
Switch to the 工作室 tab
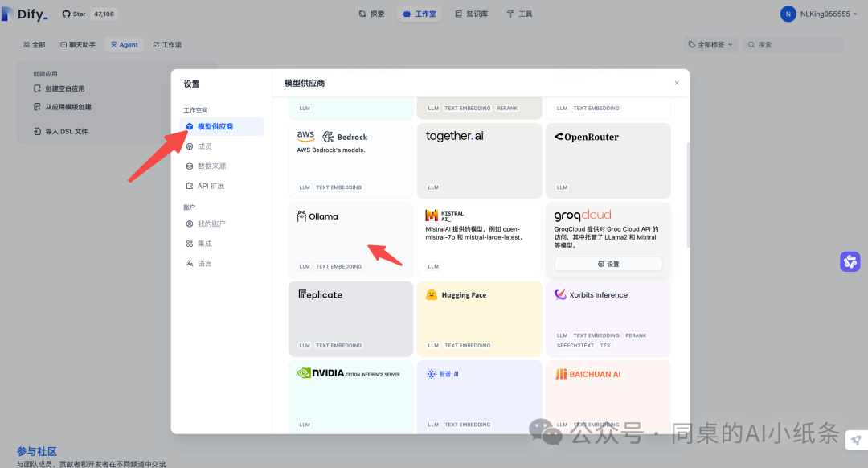[x=419, y=14]
